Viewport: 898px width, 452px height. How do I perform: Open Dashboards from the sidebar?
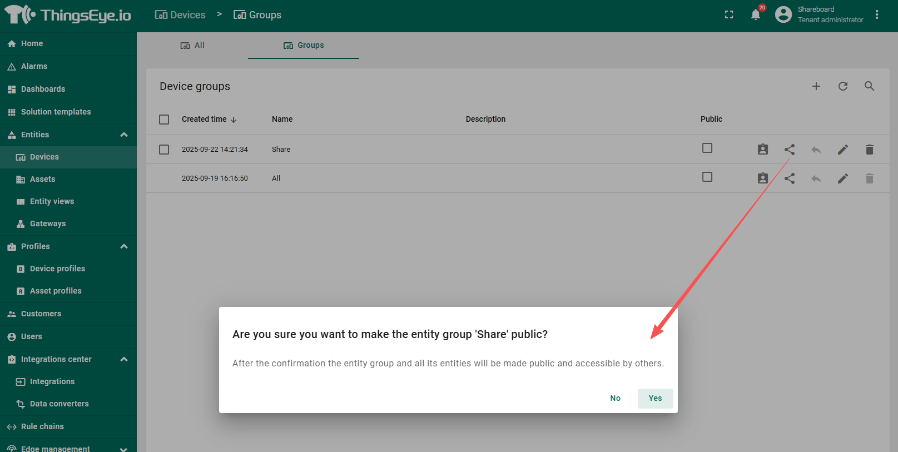click(x=42, y=89)
